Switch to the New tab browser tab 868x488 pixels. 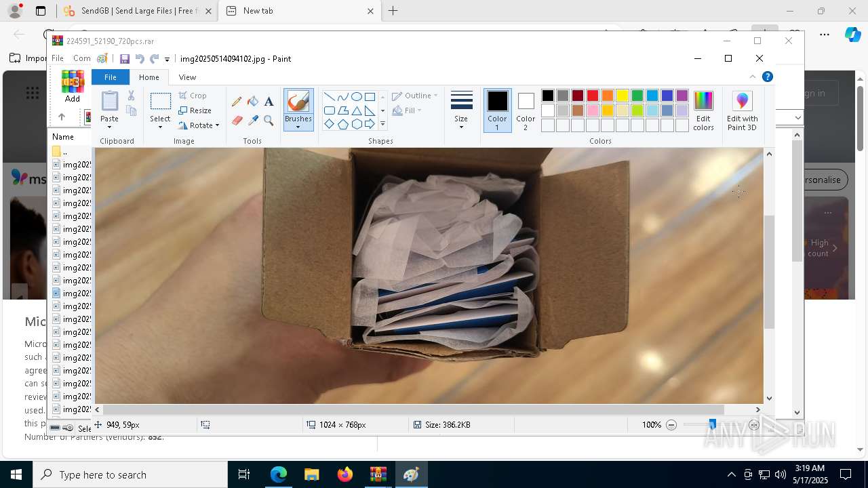pyautogui.click(x=300, y=11)
